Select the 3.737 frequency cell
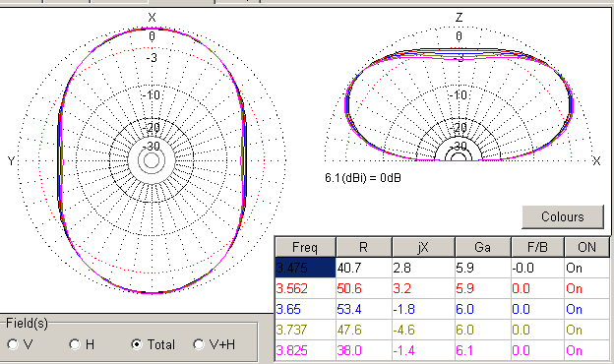Image resolution: width=614 pixels, height=364 pixels. coord(305,330)
